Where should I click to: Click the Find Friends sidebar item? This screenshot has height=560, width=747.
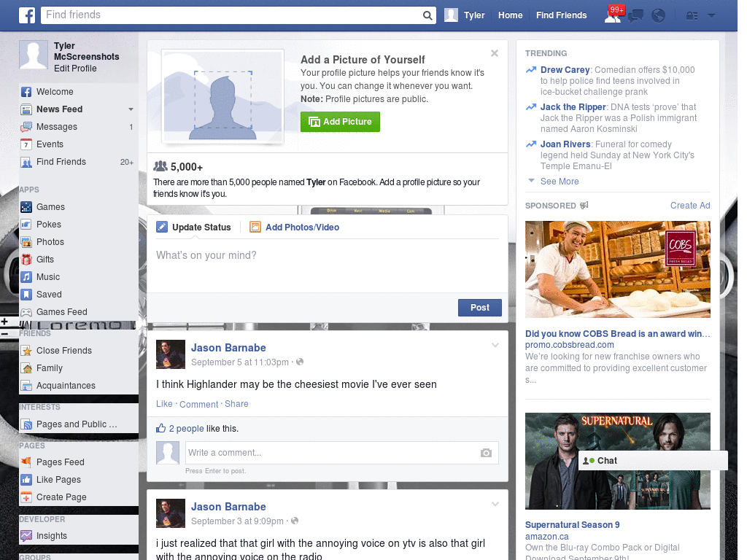[x=79, y=162]
